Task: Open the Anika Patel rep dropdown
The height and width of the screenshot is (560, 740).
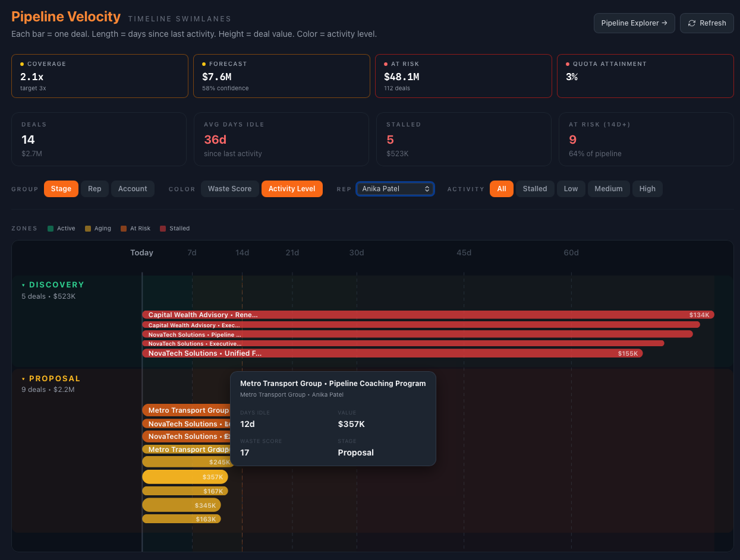Action: click(x=395, y=188)
